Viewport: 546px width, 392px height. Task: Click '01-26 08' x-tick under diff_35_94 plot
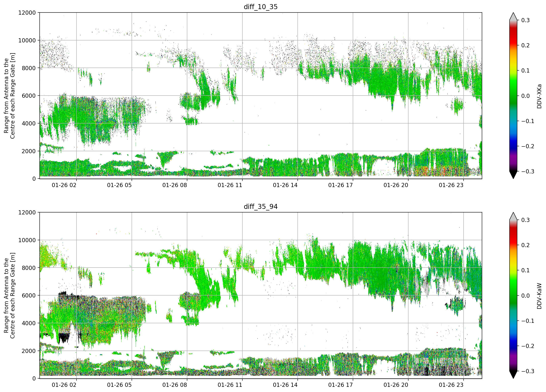click(175, 385)
